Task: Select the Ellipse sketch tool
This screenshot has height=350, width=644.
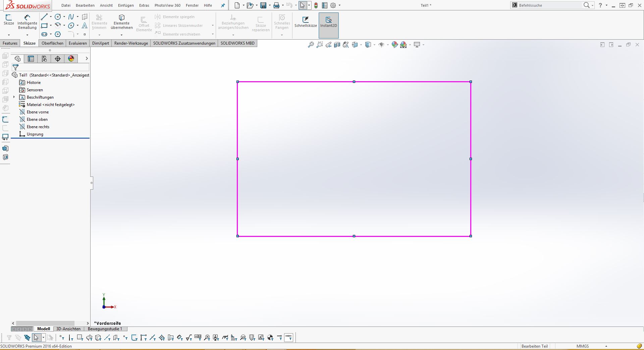Action: click(x=71, y=26)
